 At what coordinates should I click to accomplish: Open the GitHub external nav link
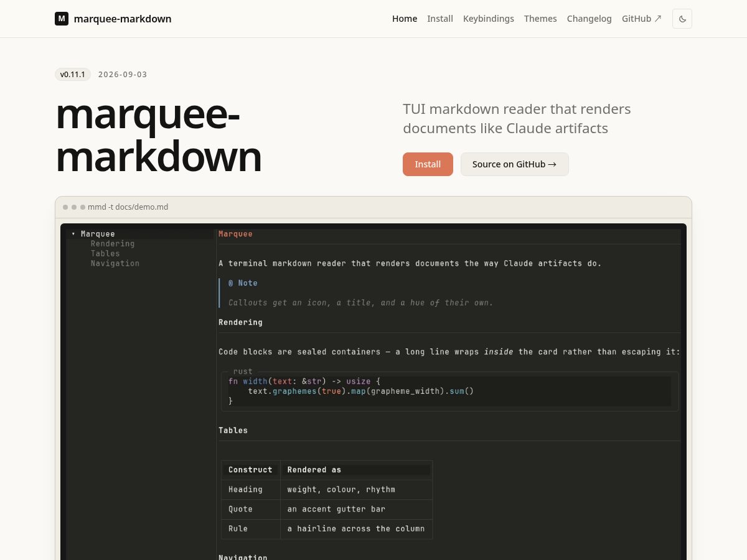(642, 19)
